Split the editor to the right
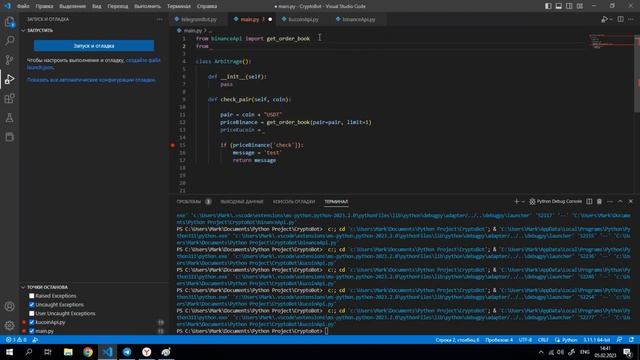The height and width of the screenshot is (360, 640). click(x=620, y=19)
